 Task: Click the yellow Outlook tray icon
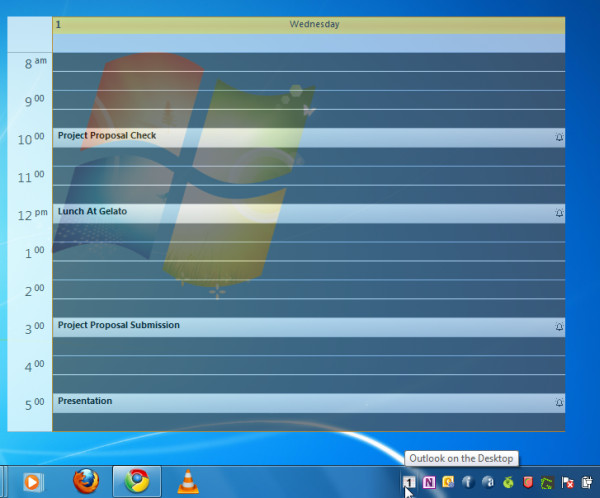pos(448,482)
